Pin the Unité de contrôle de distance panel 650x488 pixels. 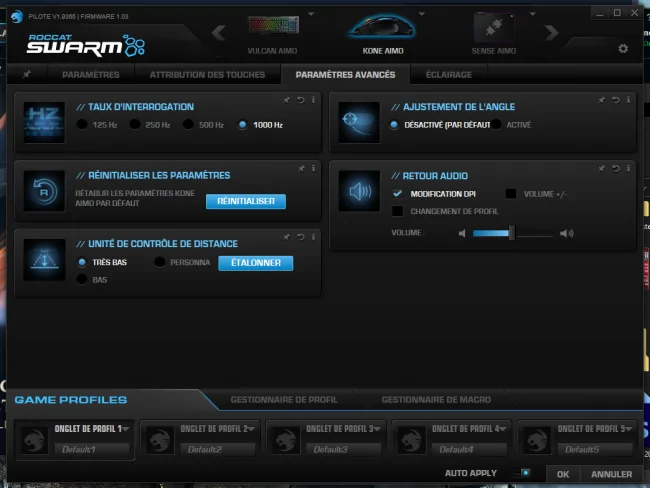[286, 237]
